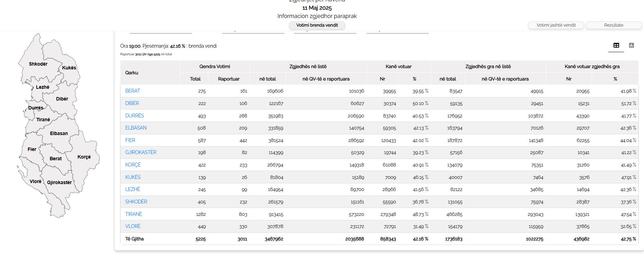The height and width of the screenshot is (267, 644).
Task: Select the Votimi brenda vendit tab
Action: pos(317,25)
